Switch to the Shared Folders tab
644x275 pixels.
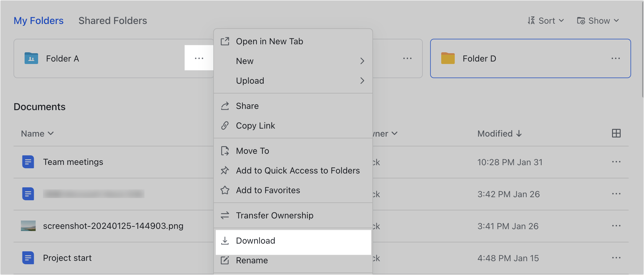pyautogui.click(x=112, y=21)
